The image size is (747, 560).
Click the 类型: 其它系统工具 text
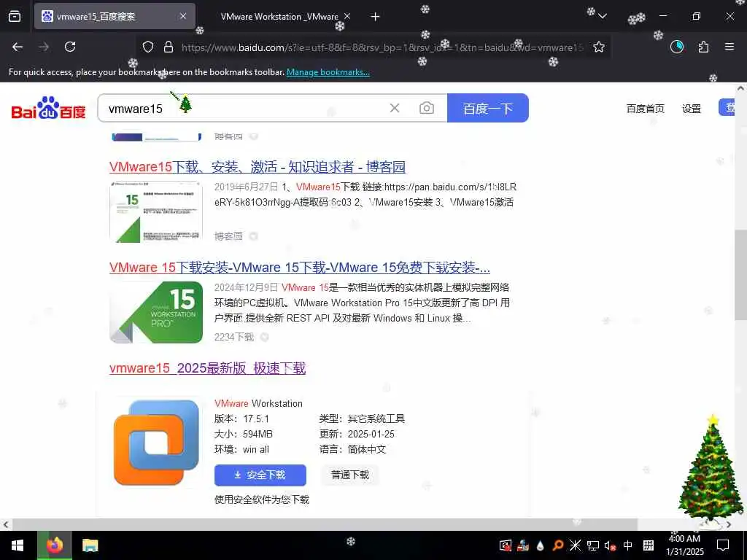pos(362,419)
